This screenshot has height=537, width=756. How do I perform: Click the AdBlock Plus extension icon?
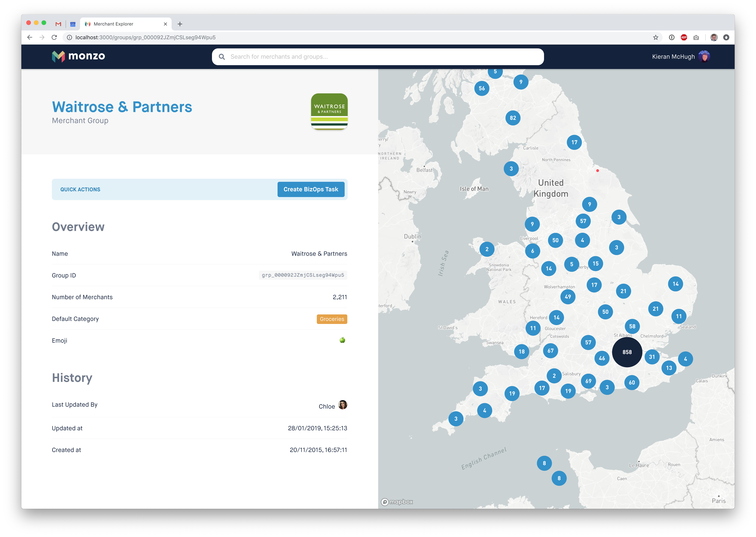pyautogui.click(x=684, y=37)
